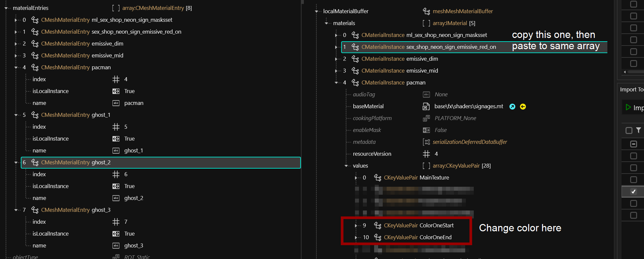Click the hash icon next to resourceVersion value
644x259 pixels.
[426, 154]
